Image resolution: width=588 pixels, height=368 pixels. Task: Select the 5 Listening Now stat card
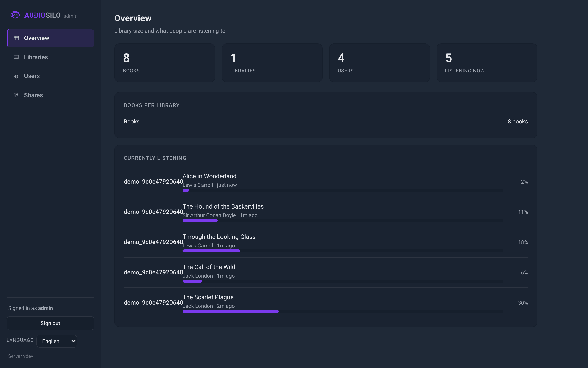pyautogui.click(x=487, y=63)
